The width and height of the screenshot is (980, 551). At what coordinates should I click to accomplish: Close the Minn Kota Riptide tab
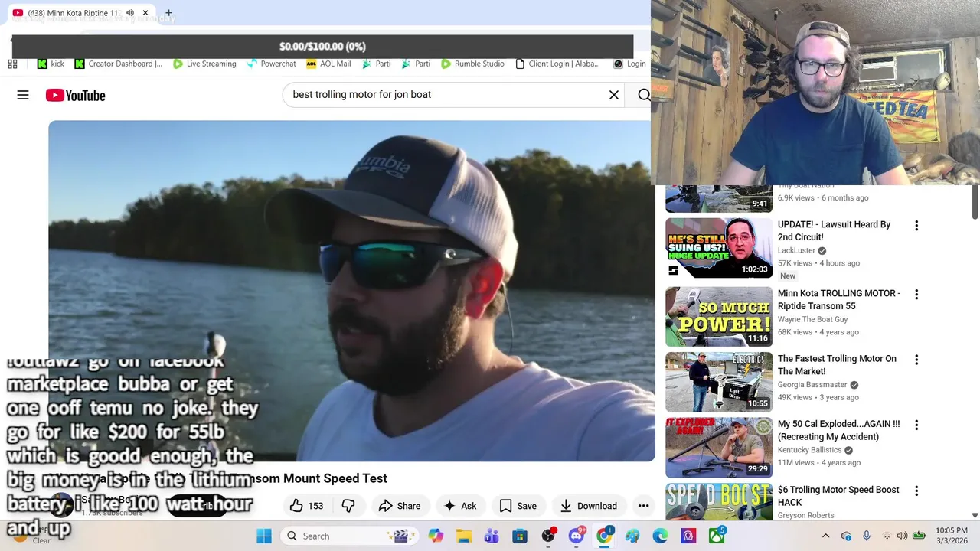[145, 13]
